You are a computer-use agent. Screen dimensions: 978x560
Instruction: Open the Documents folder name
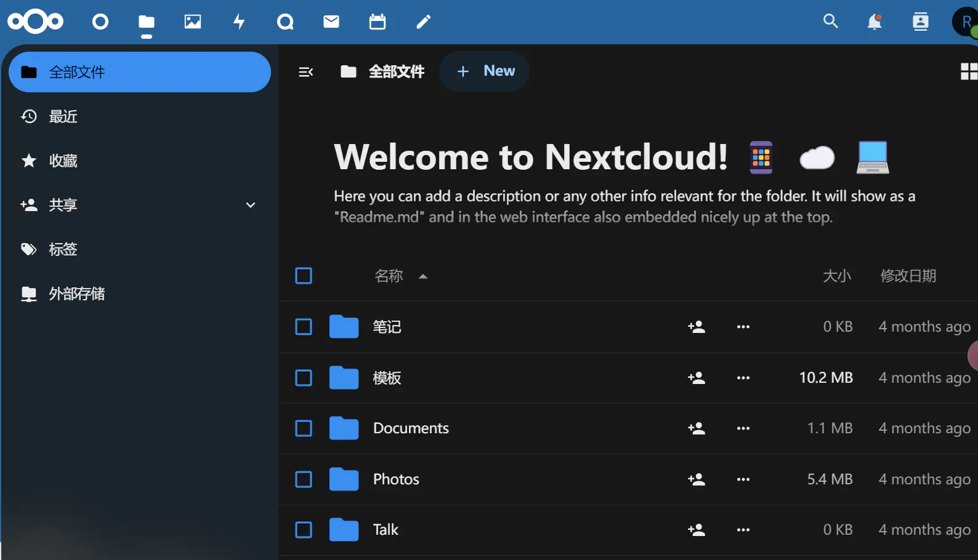tap(411, 428)
